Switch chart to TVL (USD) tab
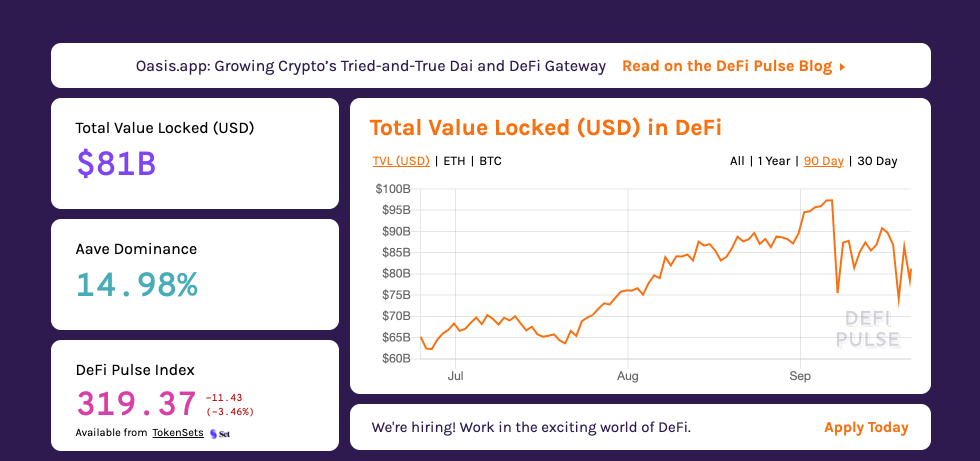 [x=401, y=161]
